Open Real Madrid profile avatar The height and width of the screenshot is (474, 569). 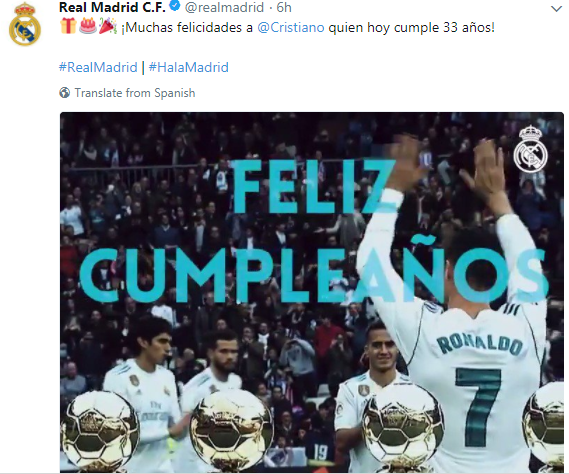tap(25, 24)
